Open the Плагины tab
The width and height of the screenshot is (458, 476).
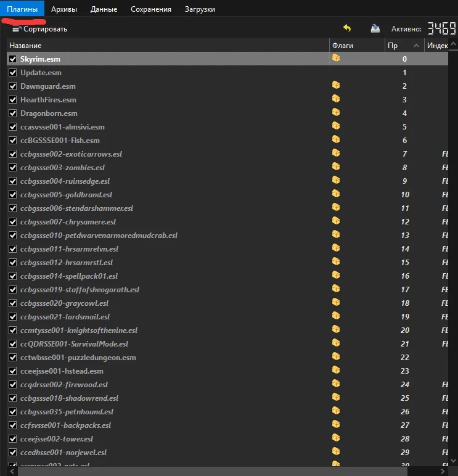(22, 9)
